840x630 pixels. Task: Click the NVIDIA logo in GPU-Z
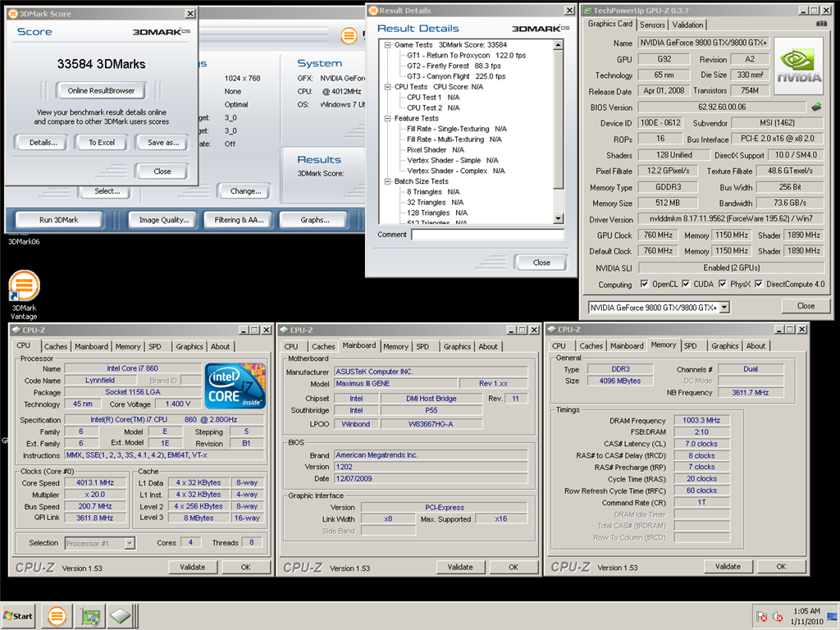[x=798, y=68]
